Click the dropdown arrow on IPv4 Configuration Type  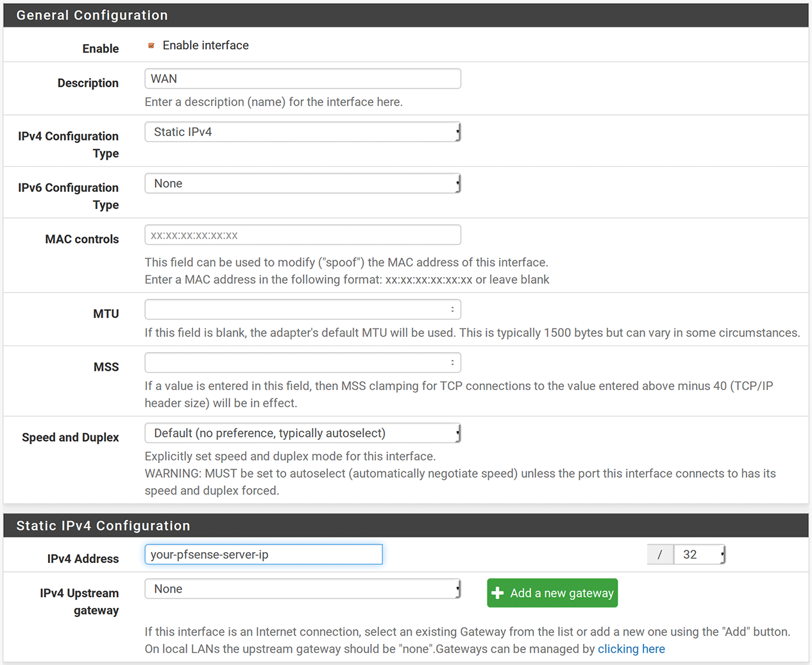coord(456,131)
